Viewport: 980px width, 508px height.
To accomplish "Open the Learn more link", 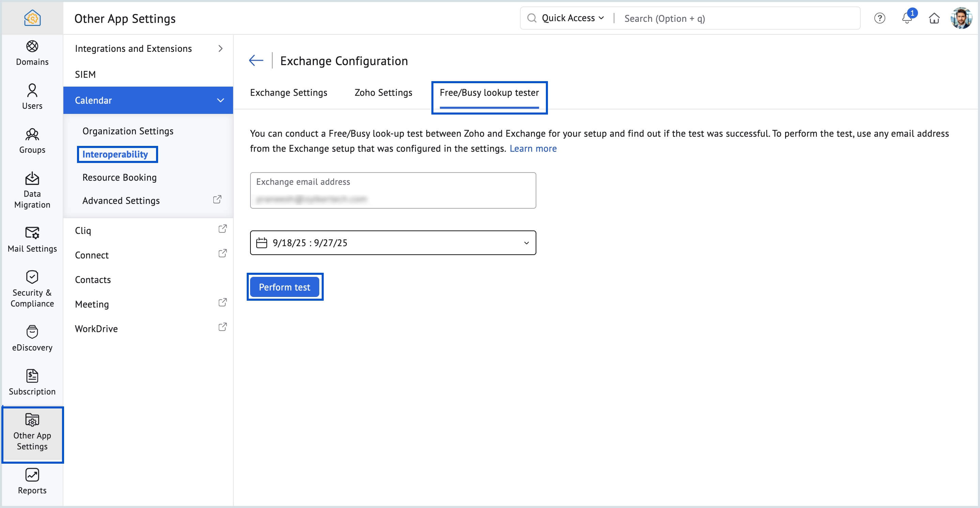I will pyautogui.click(x=533, y=149).
